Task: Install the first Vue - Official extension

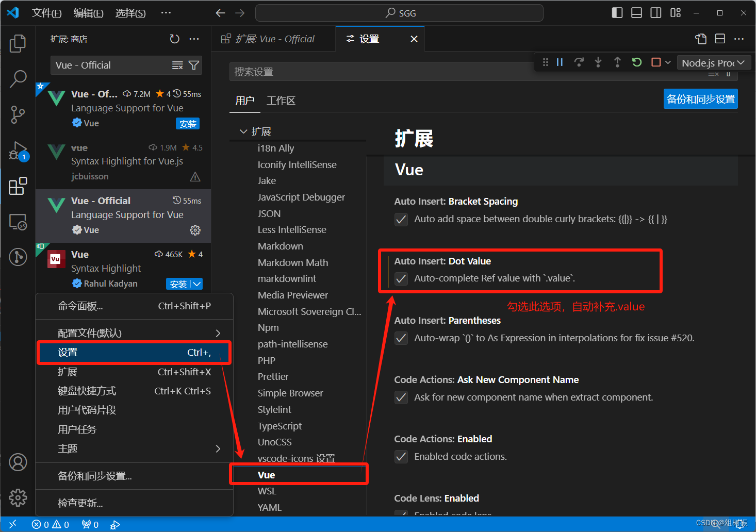Action: [x=188, y=124]
